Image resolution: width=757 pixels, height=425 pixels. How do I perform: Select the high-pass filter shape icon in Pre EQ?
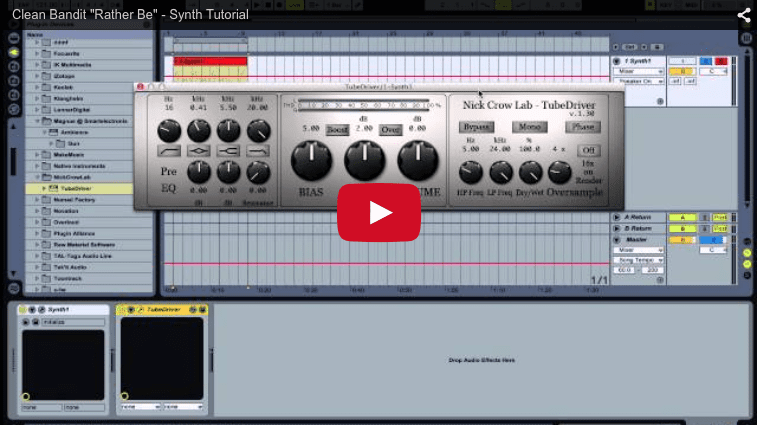pos(169,151)
